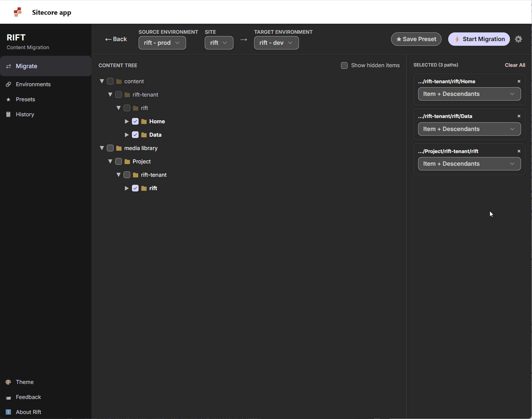Screen dimensions: 532x419
Task: Open About Rift
Action: 46,412
